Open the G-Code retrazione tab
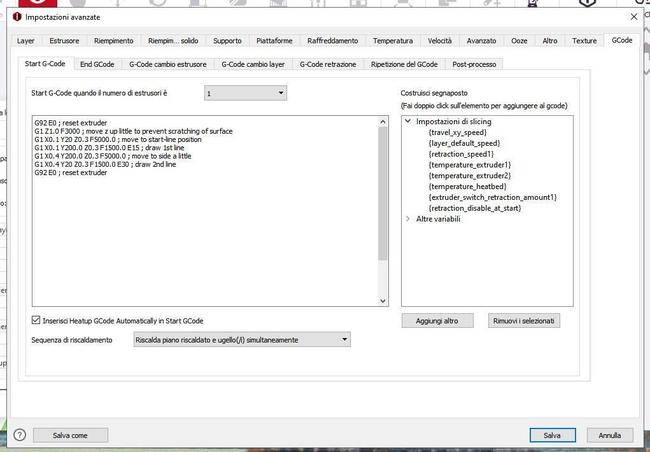The height and width of the screenshot is (452, 650). pos(327,64)
